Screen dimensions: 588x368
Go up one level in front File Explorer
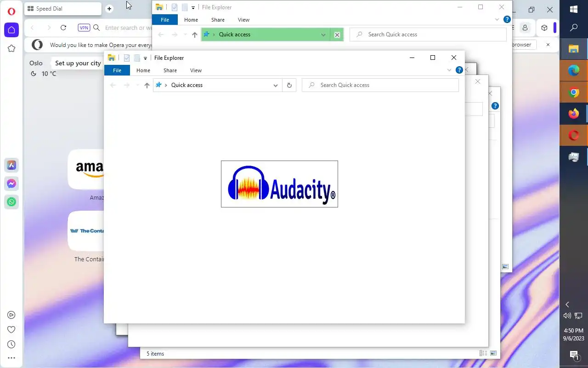[x=147, y=85]
